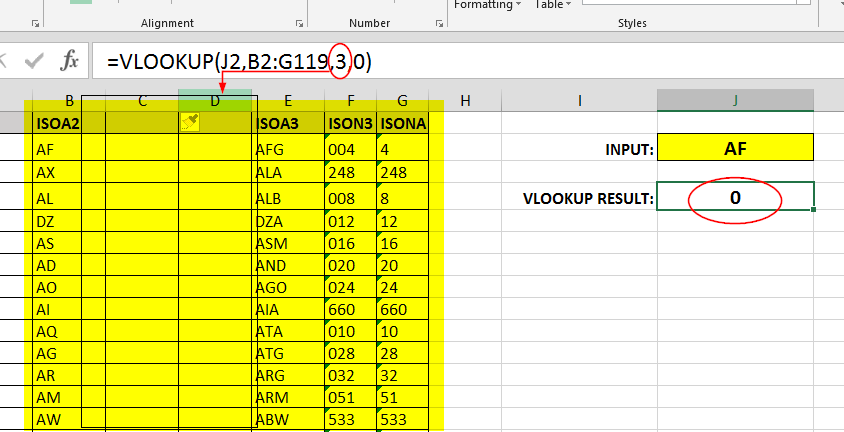Click inside the VLOOKUP formula bar
This screenshot has height=432, width=844.
tap(500, 61)
